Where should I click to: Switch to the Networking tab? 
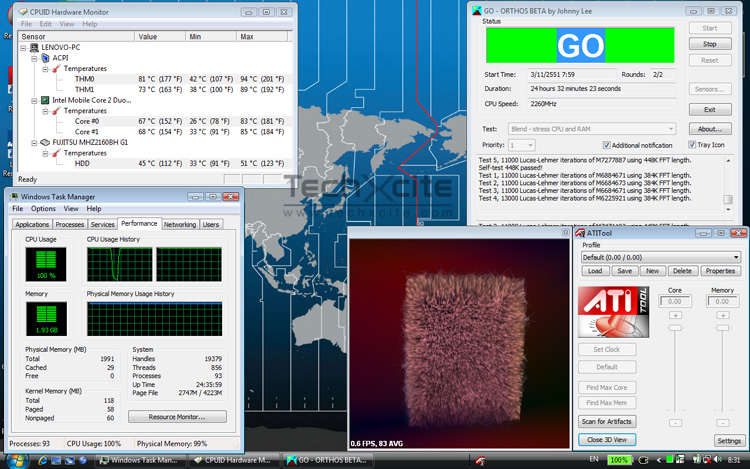[x=180, y=224]
